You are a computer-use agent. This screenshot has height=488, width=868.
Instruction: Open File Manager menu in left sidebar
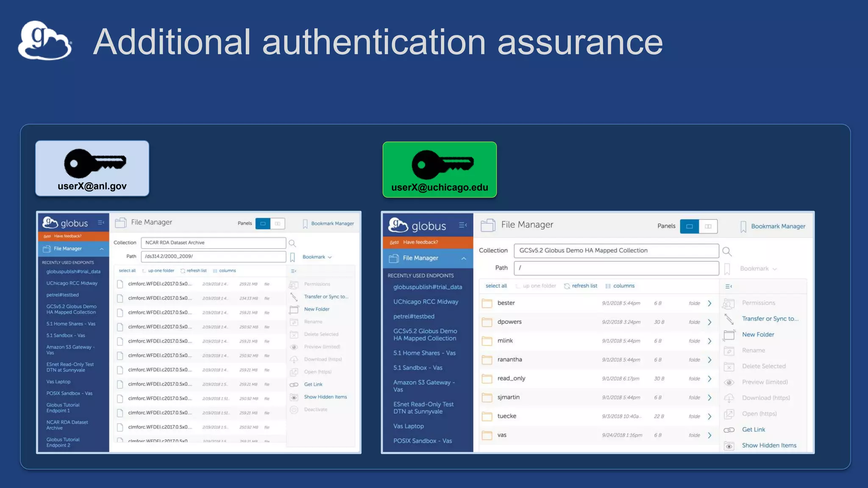[x=74, y=249]
